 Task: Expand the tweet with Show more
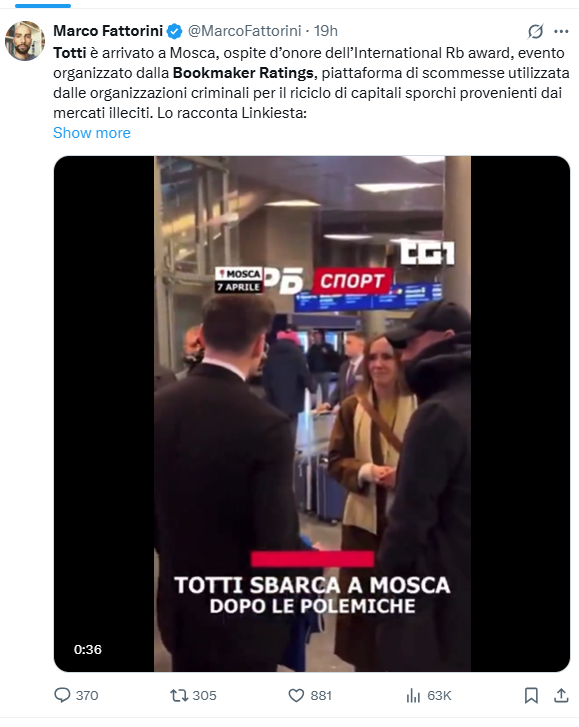pyautogui.click(x=92, y=133)
